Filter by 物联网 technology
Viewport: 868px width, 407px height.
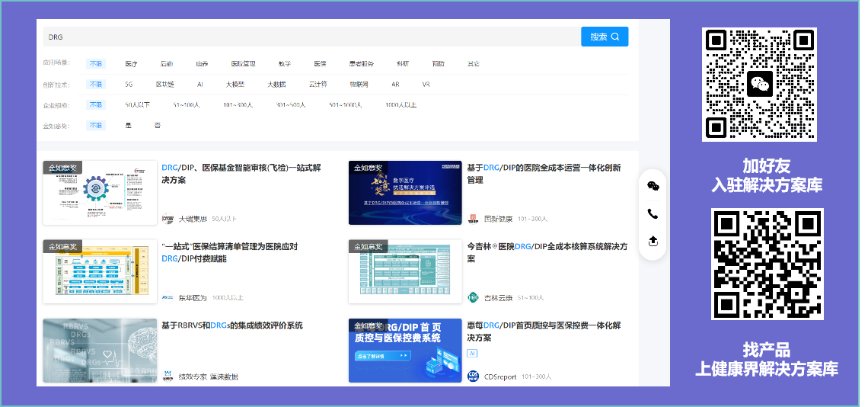click(x=359, y=85)
